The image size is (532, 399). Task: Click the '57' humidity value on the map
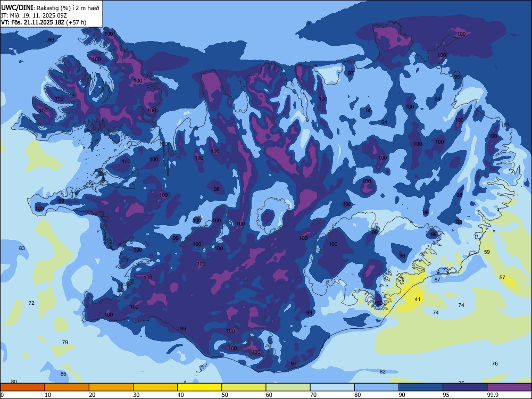point(503,278)
